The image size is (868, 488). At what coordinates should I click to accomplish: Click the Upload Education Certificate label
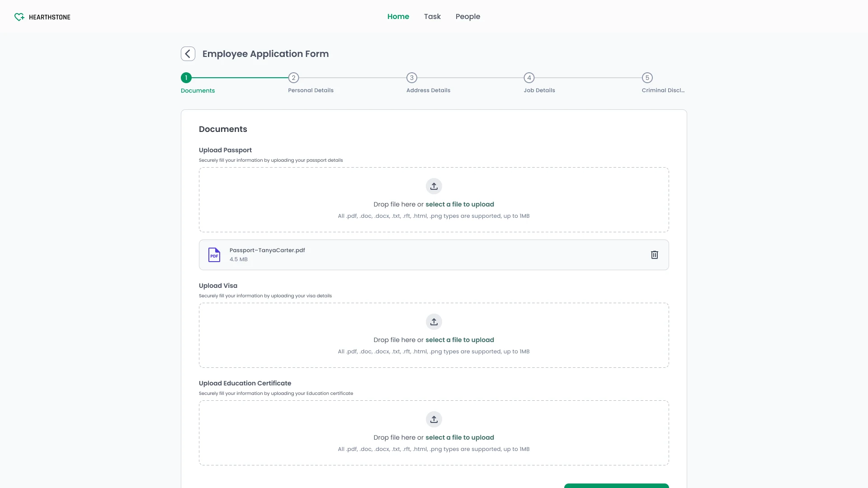click(245, 383)
